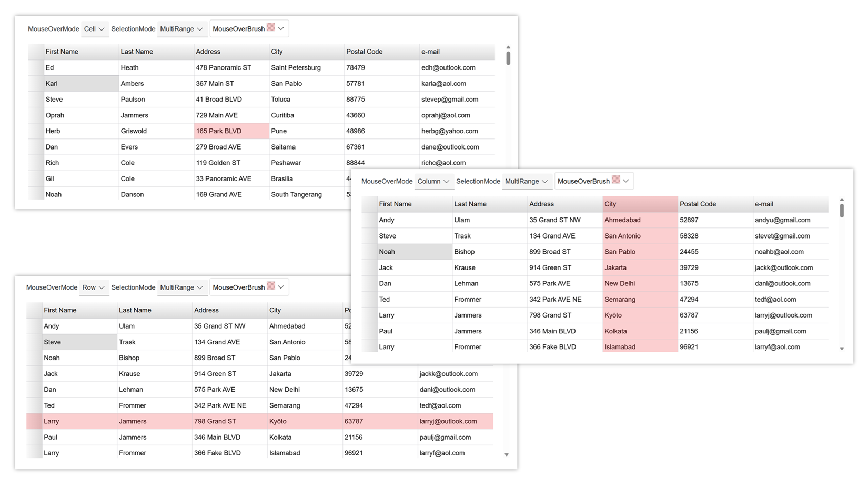Image resolution: width=868 pixels, height=486 pixels.
Task: Select 'Noah' cell in the right window
Action: [x=415, y=252]
